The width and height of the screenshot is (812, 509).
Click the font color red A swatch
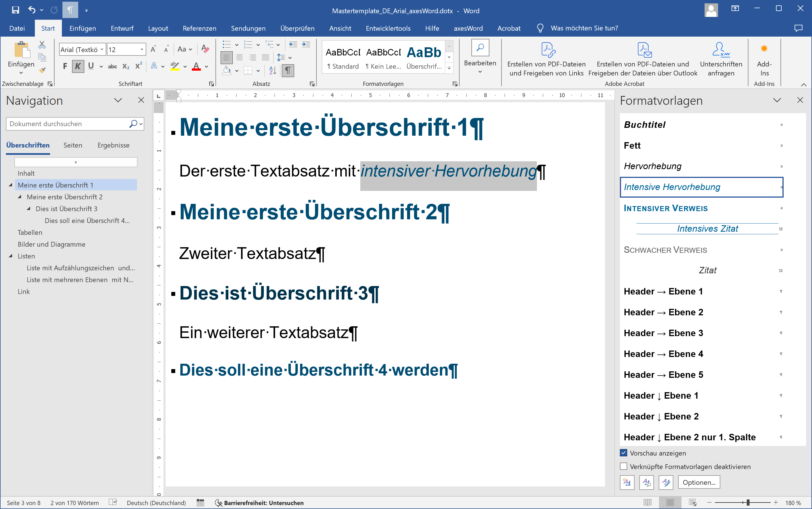(196, 66)
